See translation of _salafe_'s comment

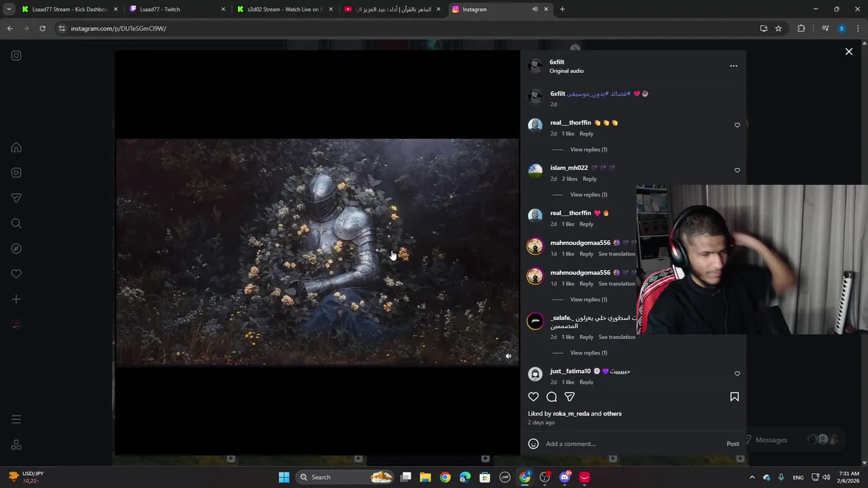coord(617,337)
